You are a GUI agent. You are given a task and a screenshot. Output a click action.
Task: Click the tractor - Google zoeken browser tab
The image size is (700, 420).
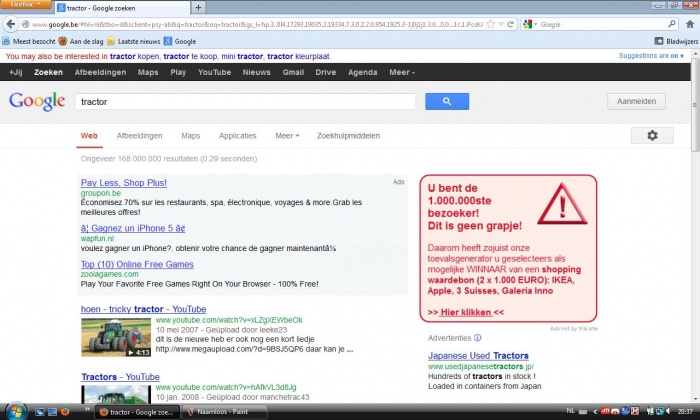[121, 8]
